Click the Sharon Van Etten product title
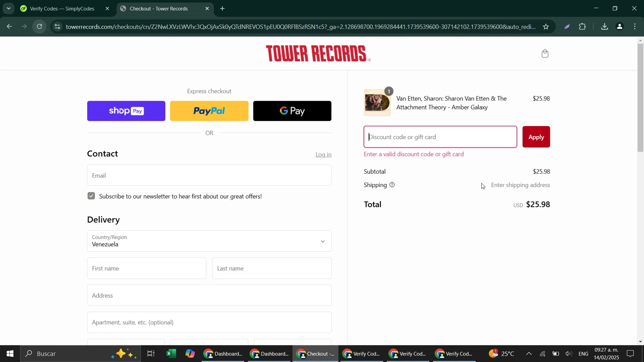 click(451, 103)
